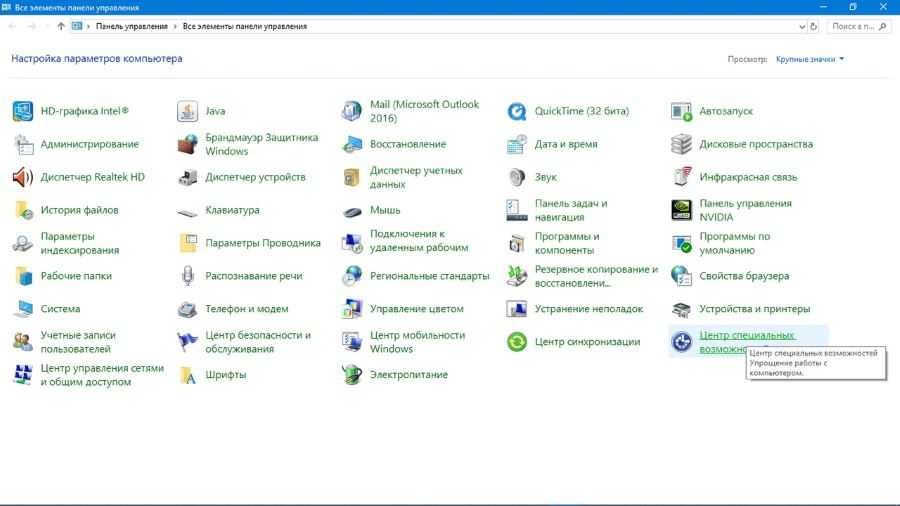Open the HD-графика Intel icon

click(x=23, y=111)
